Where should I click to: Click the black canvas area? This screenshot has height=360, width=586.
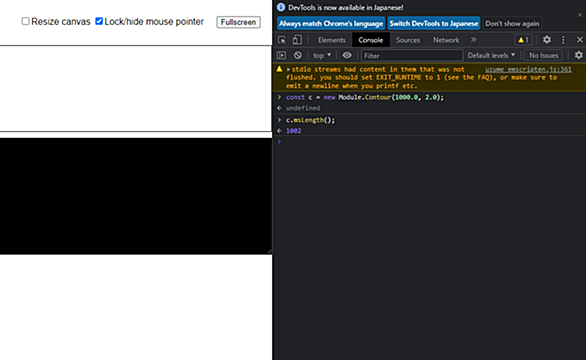pyautogui.click(x=136, y=196)
